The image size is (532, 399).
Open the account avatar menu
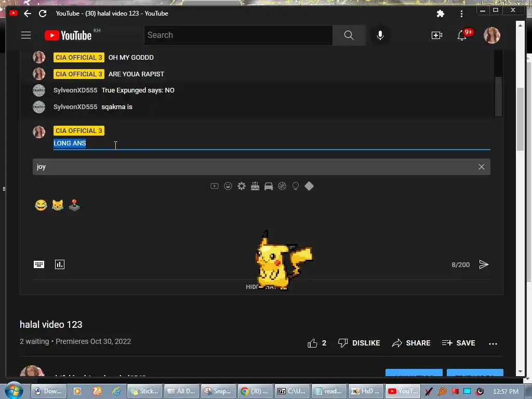click(x=492, y=35)
